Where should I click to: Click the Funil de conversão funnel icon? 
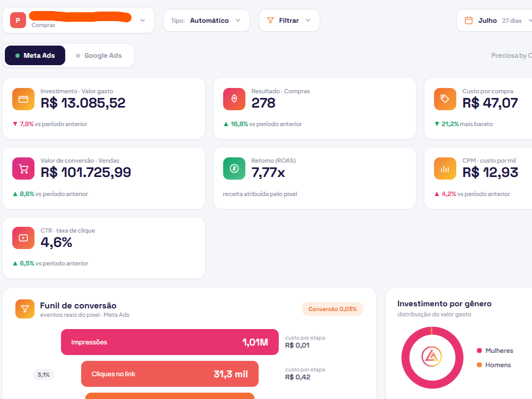point(25,309)
